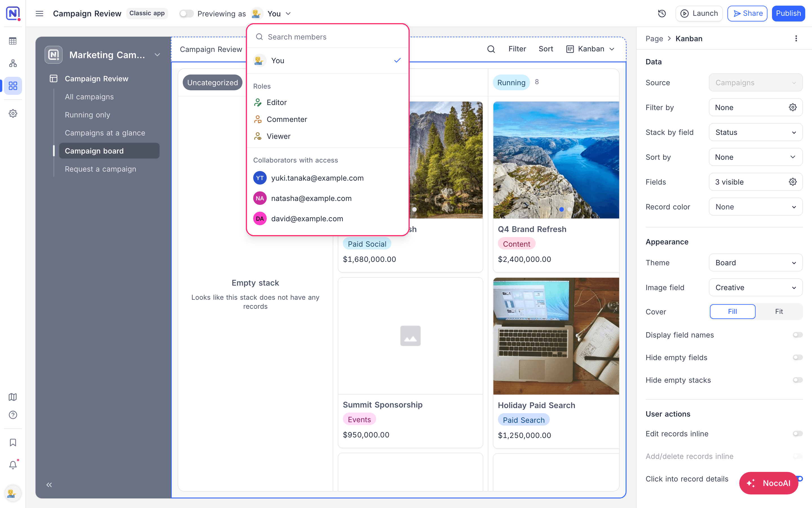Open the Q4 Brand Refresh card image
This screenshot has height=508, width=812.
[556, 160]
